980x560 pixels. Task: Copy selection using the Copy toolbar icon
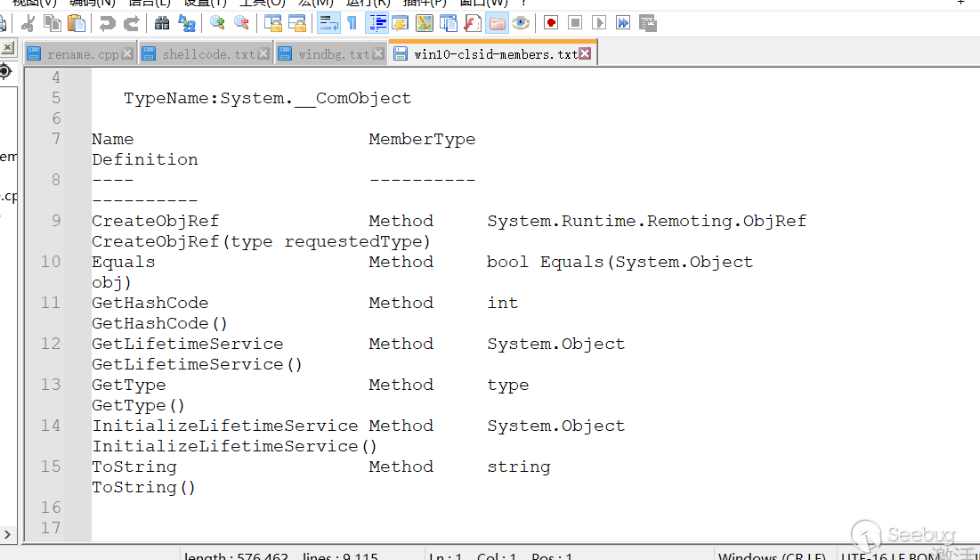(53, 24)
